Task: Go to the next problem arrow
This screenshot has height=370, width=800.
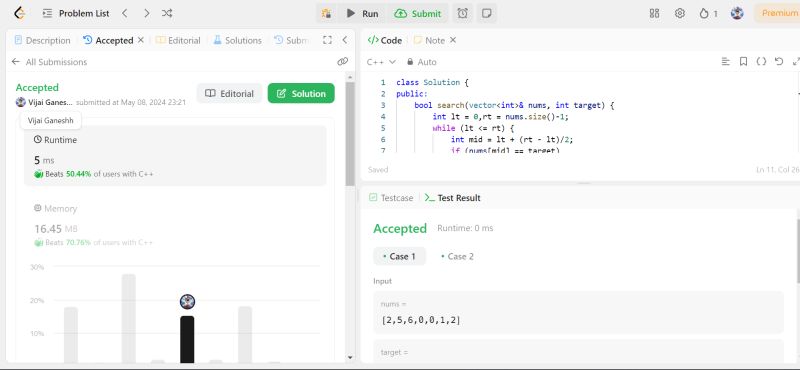Action: click(x=146, y=14)
